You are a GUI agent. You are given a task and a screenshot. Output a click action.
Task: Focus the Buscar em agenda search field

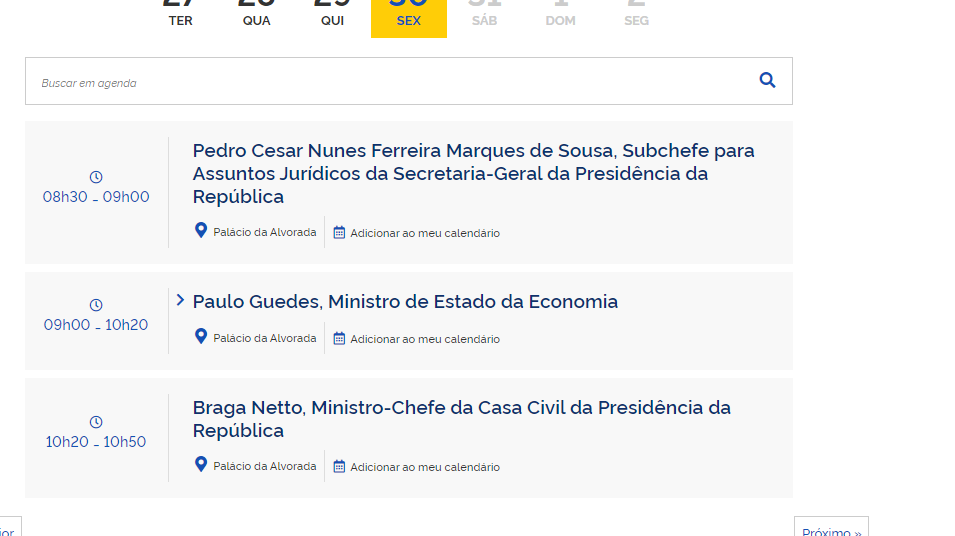pyautogui.click(x=390, y=82)
